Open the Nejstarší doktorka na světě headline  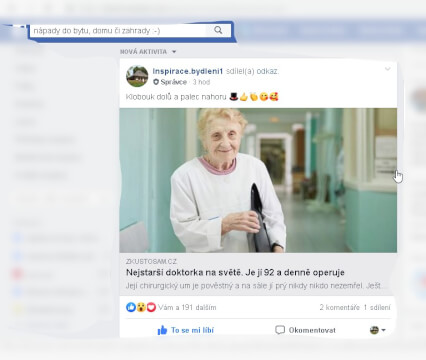click(235, 272)
